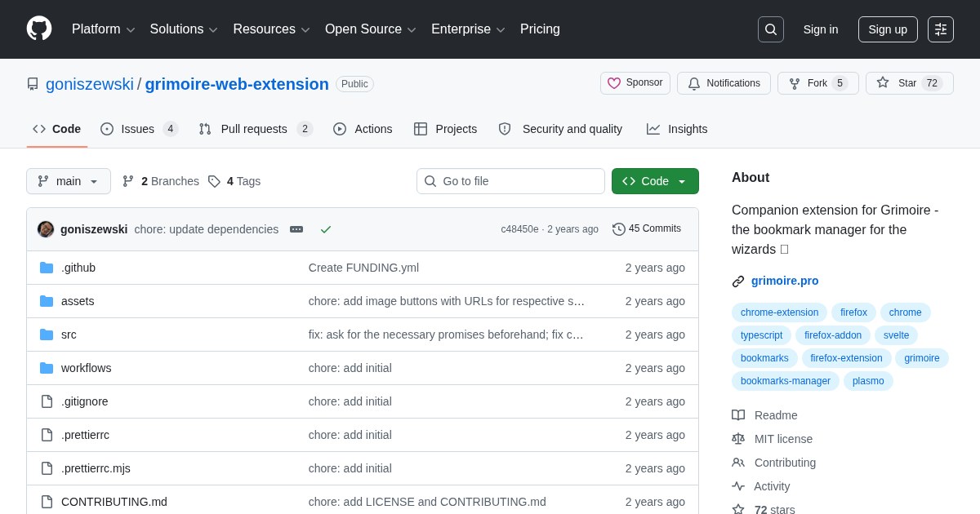Image resolution: width=980 pixels, height=514 pixels.
Task: Select the plasmo topic tag
Action: pyautogui.click(x=868, y=381)
